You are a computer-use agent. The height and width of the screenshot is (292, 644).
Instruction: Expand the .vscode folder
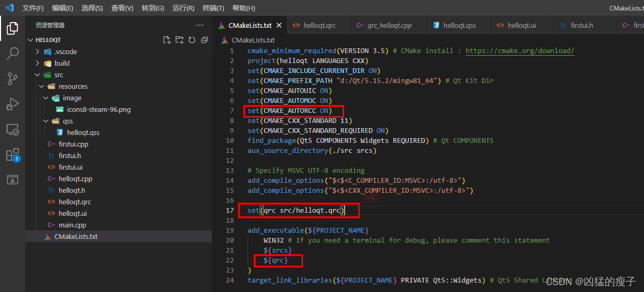[x=37, y=51]
